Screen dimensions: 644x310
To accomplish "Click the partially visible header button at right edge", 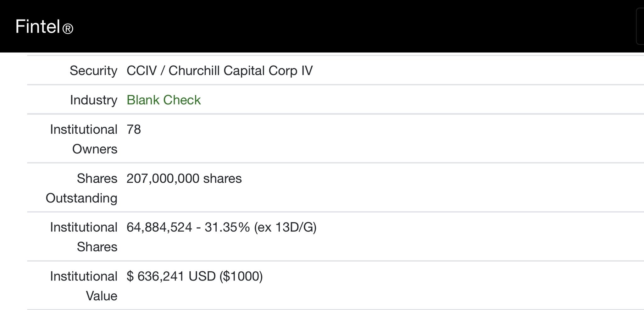I will tap(640, 26).
